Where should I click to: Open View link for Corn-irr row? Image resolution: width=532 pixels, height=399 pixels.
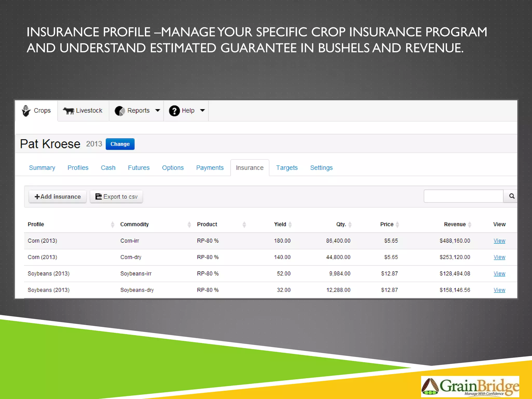pos(499,241)
